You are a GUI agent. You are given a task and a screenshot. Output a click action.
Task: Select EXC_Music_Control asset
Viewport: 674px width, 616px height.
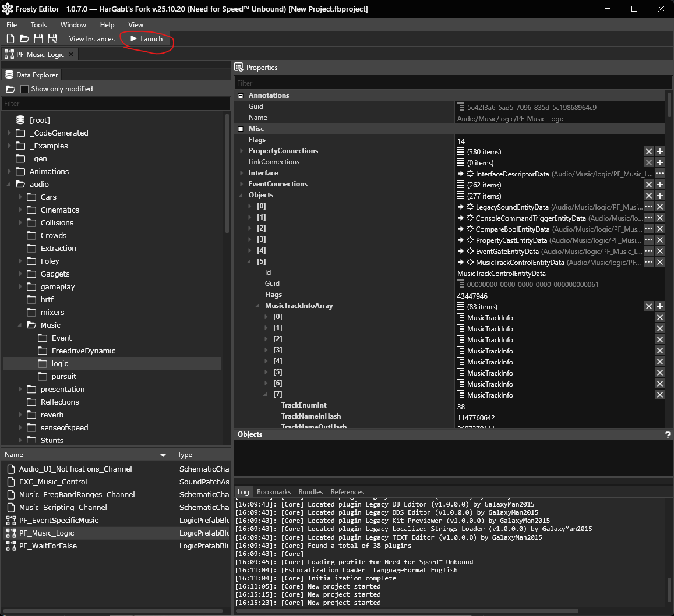[53, 482]
